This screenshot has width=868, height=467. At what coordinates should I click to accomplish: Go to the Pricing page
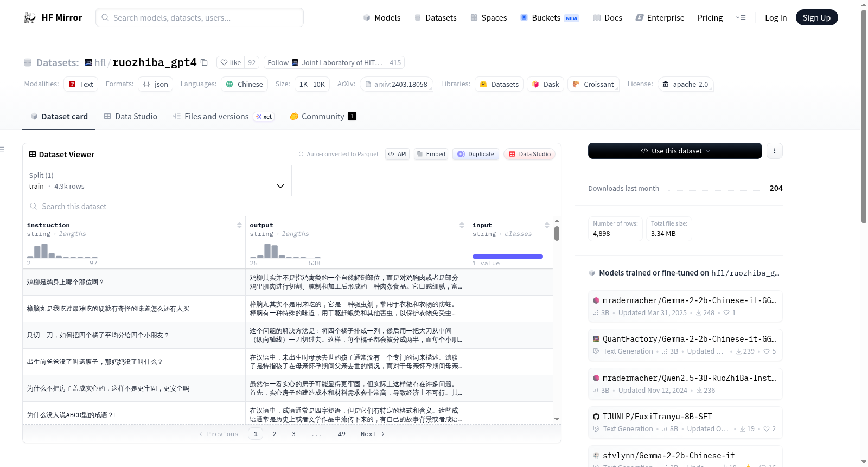pyautogui.click(x=710, y=17)
